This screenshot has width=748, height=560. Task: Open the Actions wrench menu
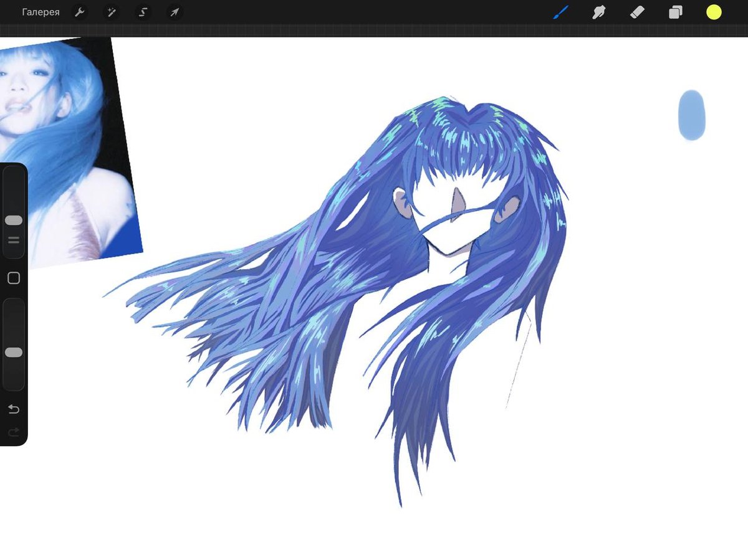(x=79, y=12)
